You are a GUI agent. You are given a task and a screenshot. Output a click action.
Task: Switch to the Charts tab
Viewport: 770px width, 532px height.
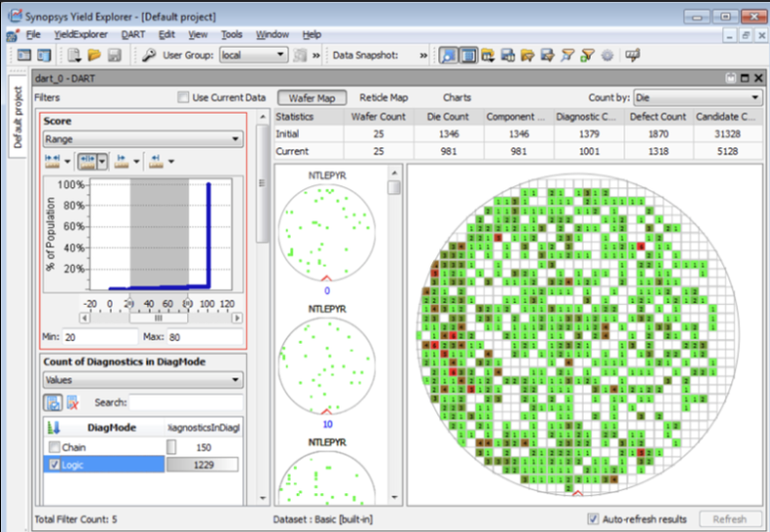click(456, 98)
